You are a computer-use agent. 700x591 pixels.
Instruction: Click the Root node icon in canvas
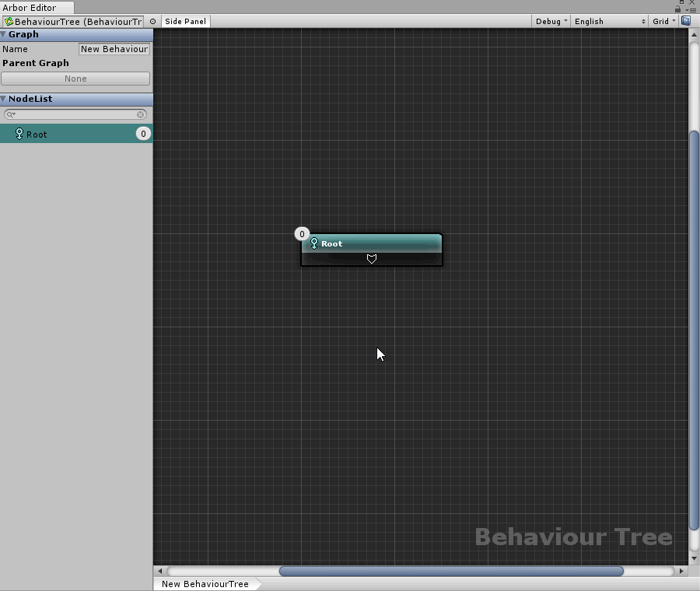coord(314,243)
